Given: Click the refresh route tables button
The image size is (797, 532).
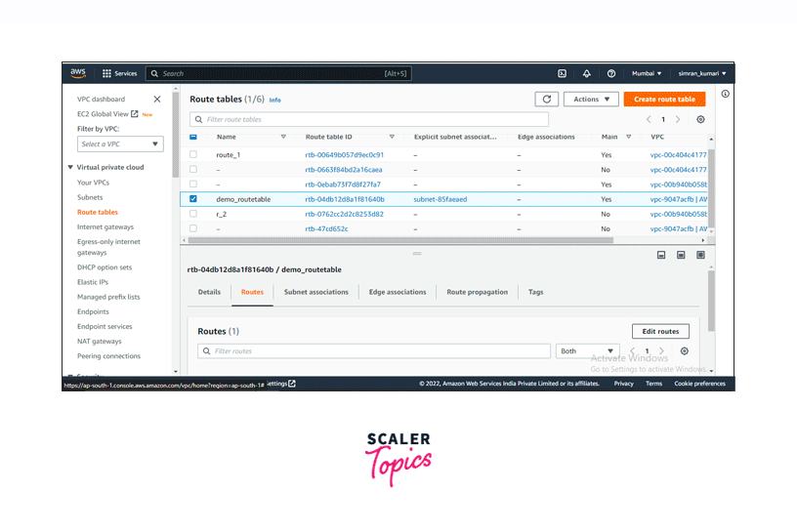Looking at the screenshot, I should tap(547, 100).
